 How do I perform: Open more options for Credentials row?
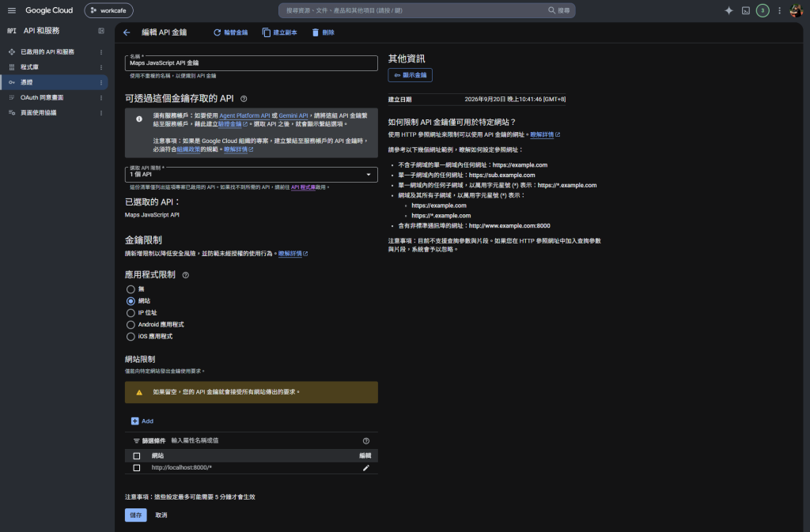coord(100,82)
